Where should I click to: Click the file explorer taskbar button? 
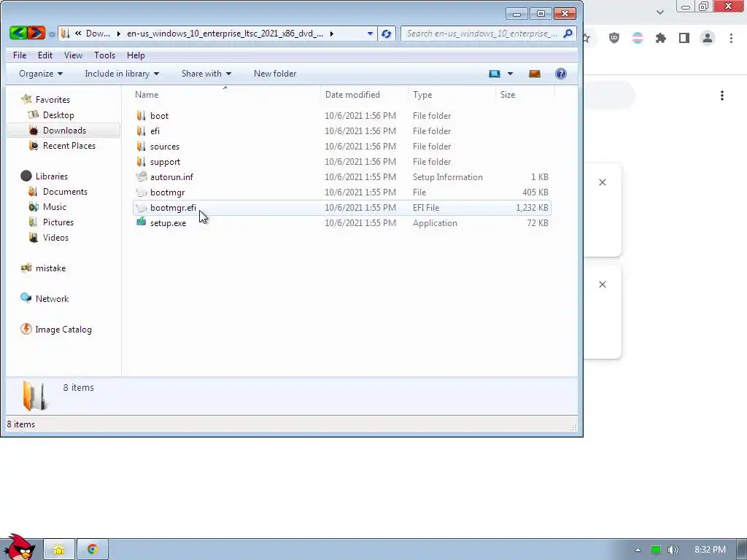[x=59, y=550]
